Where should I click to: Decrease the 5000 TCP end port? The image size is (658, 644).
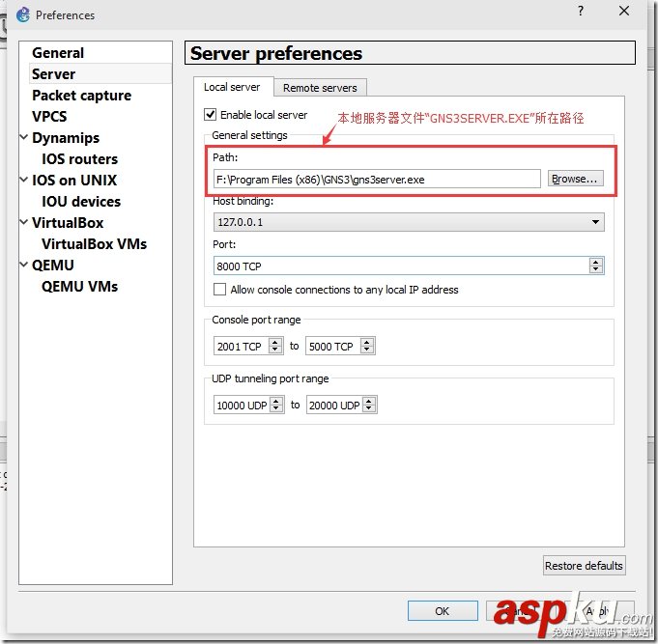tap(367, 350)
